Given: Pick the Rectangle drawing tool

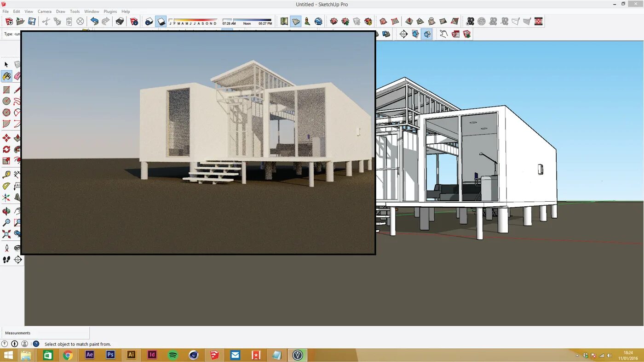Looking at the screenshot, I should pyautogui.click(x=6, y=90).
